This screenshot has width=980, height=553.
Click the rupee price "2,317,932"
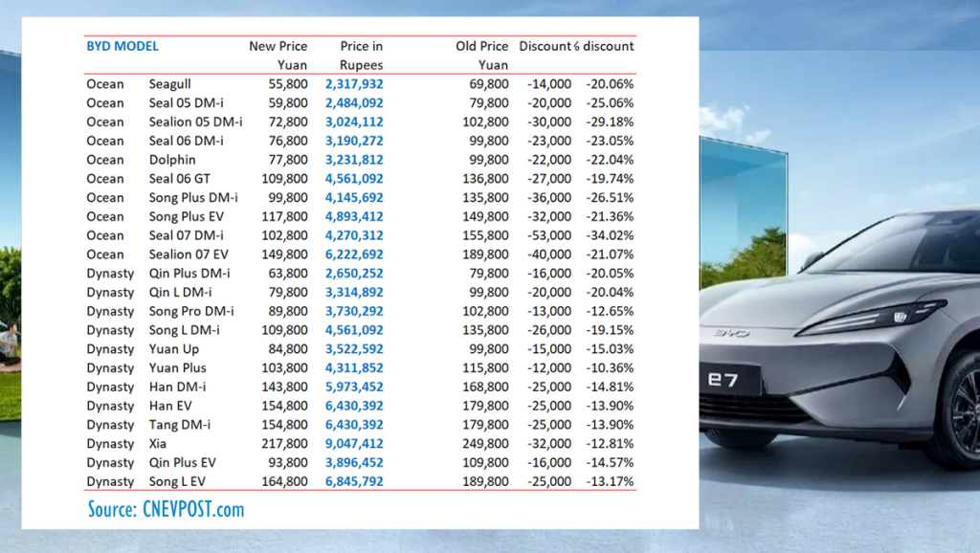click(x=354, y=84)
